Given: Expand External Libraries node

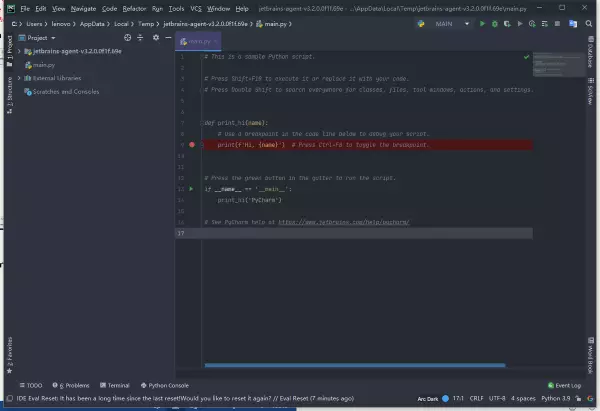Looking at the screenshot, I should pyautogui.click(x=19, y=78).
